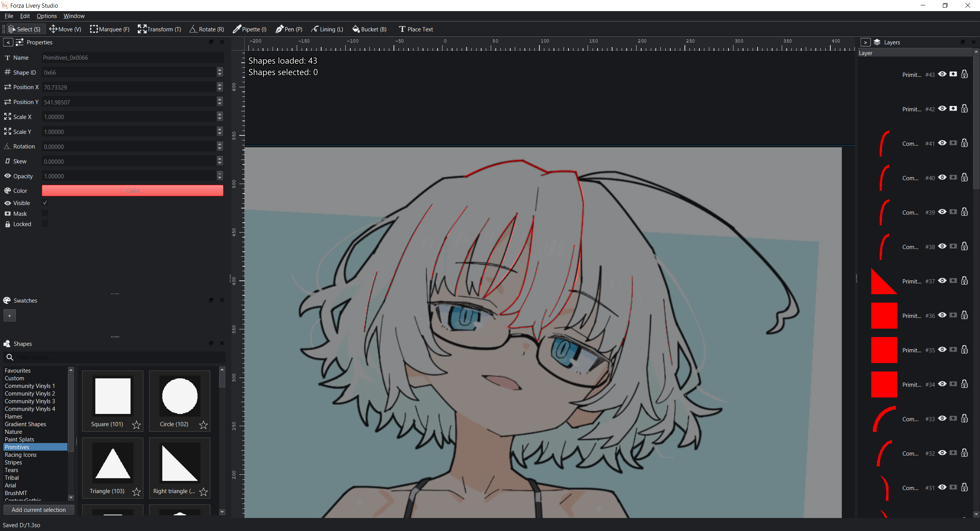Open the File menu
The width and height of the screenshot is (980, 531).
coord(9,16)
